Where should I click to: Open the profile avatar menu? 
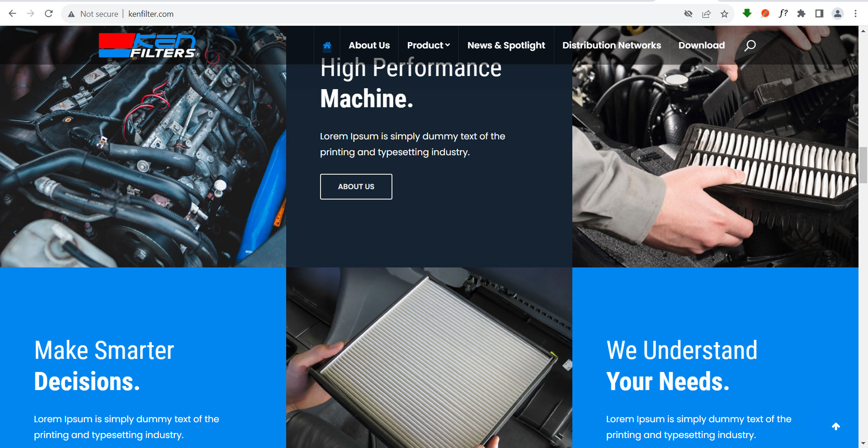pos(838,14)
